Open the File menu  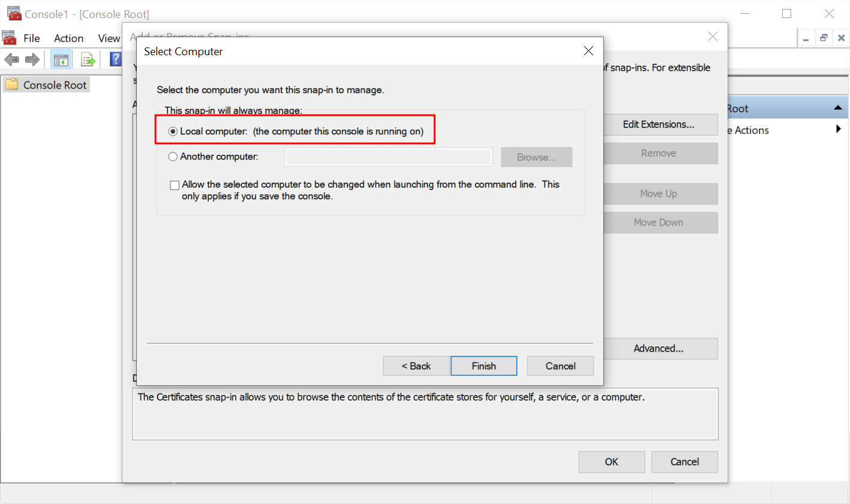31,38
